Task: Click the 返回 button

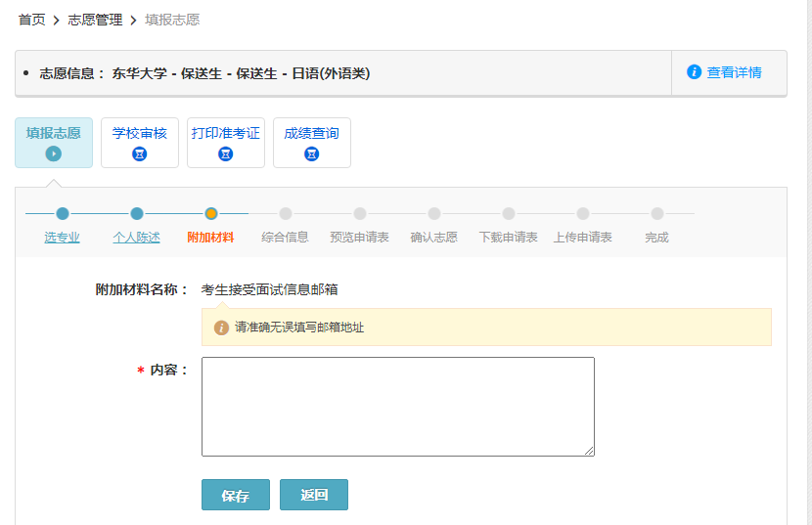Action: coord(314,496)
